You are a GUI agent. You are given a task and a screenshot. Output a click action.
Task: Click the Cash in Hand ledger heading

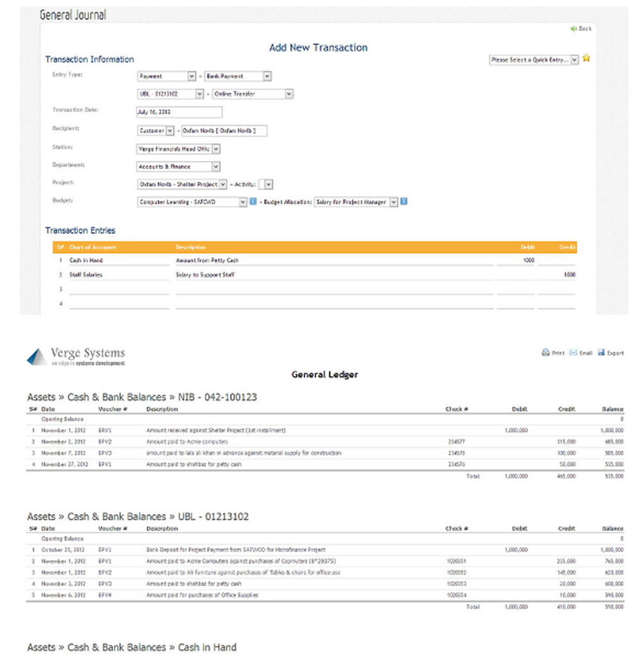click(207, 647)
